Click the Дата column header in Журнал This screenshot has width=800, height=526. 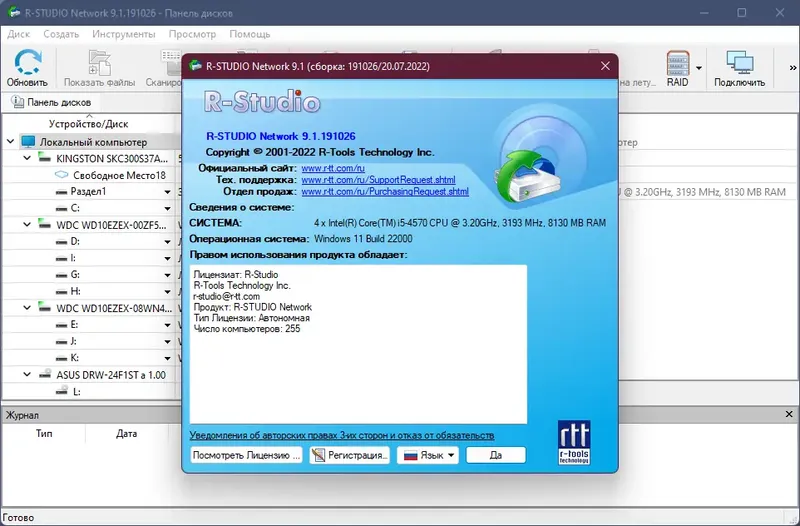point(126,433)
